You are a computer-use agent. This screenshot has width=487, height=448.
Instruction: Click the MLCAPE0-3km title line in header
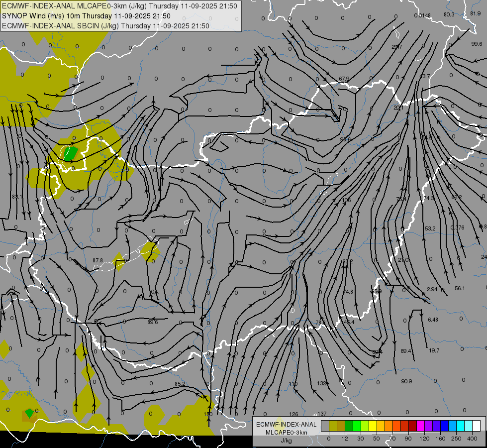[x=119, y=6]
